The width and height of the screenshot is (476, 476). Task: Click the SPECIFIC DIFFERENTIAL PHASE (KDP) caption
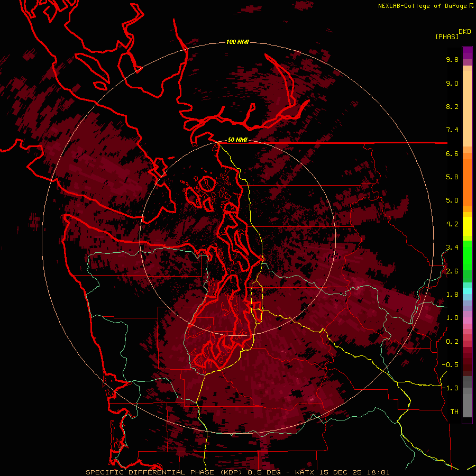(165, 472)
